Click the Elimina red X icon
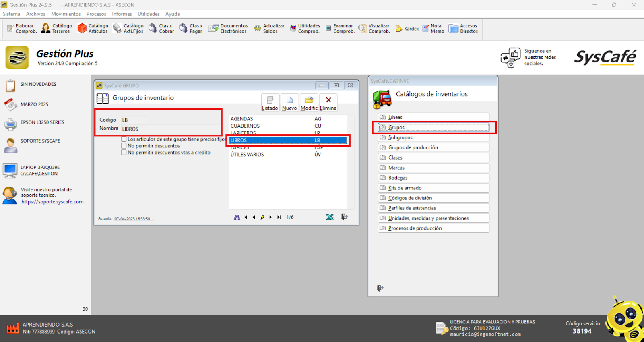644x342 pixels. pos(328,103)
